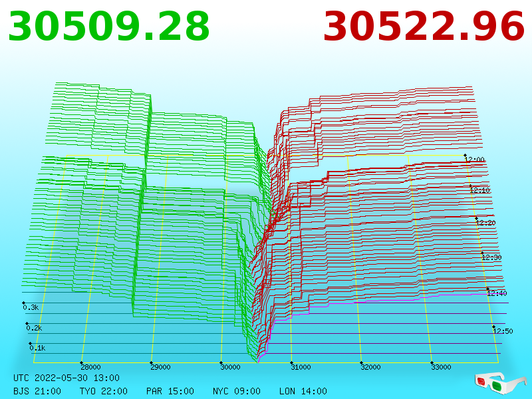This screenshot has width=532, height=399.
Task: Click the PAR 15:00 Paris time
Action: (170, 391)
